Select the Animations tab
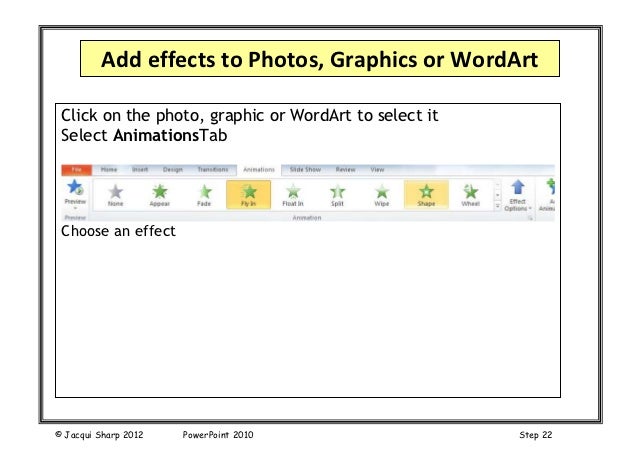The height and width of the screenshot is (452, 638). (259, 170)
